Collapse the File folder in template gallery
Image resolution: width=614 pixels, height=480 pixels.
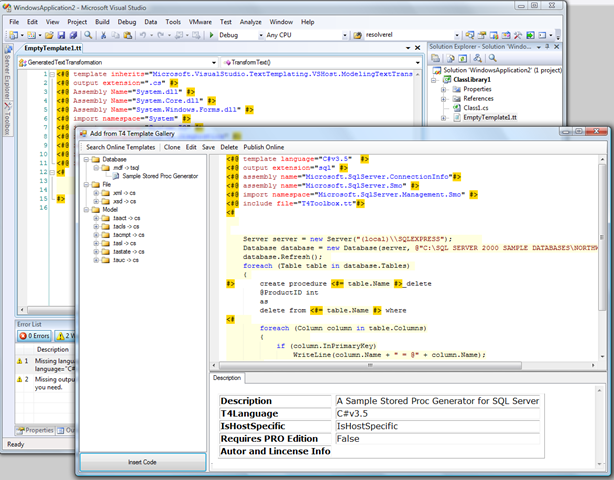click(x=87, y=184)
